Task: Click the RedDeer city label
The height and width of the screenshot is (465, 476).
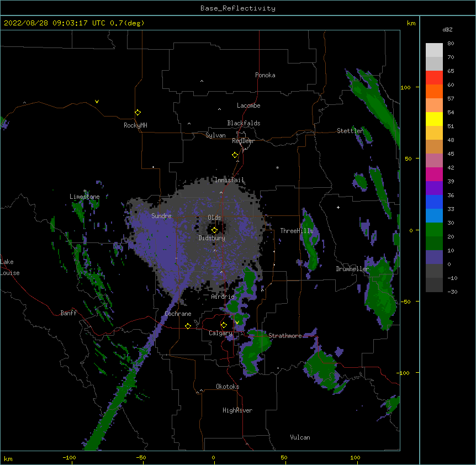Action: 243,141
